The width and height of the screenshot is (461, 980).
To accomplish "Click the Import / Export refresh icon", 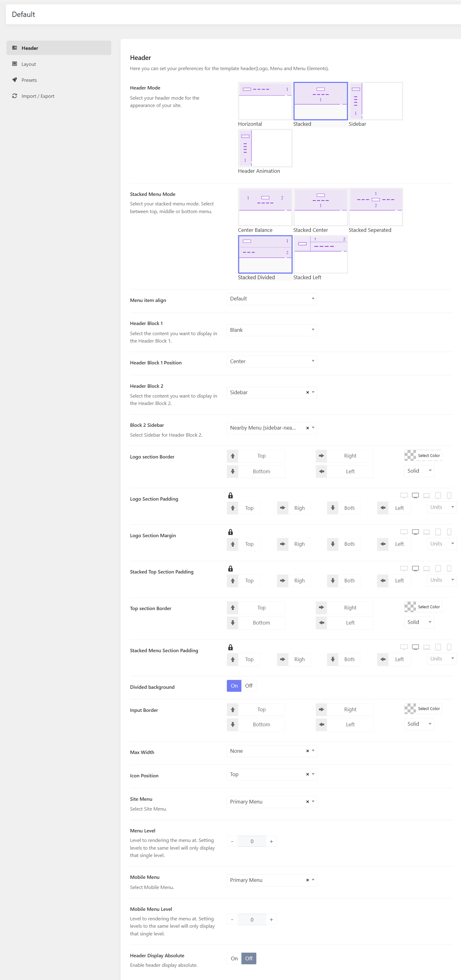I will (14, 96).
